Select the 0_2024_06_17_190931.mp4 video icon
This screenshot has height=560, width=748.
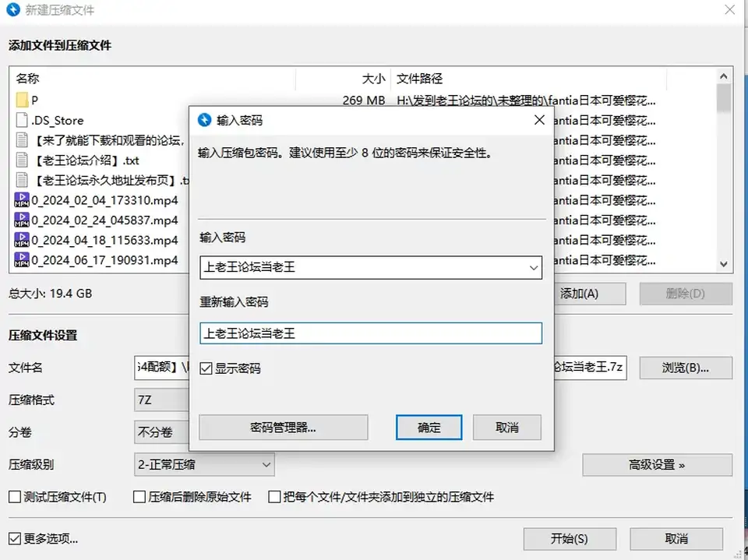pyautogui.click(x=22, y=260)
